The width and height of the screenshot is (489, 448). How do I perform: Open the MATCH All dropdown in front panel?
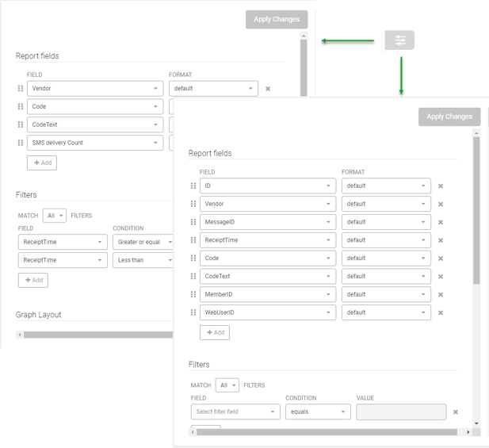227,385
